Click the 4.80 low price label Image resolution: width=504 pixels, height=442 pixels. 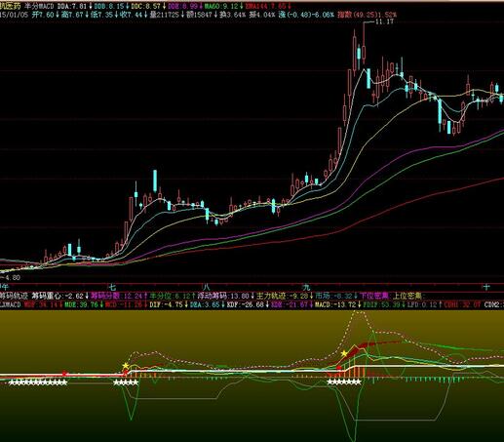click(x=12, y=278)
